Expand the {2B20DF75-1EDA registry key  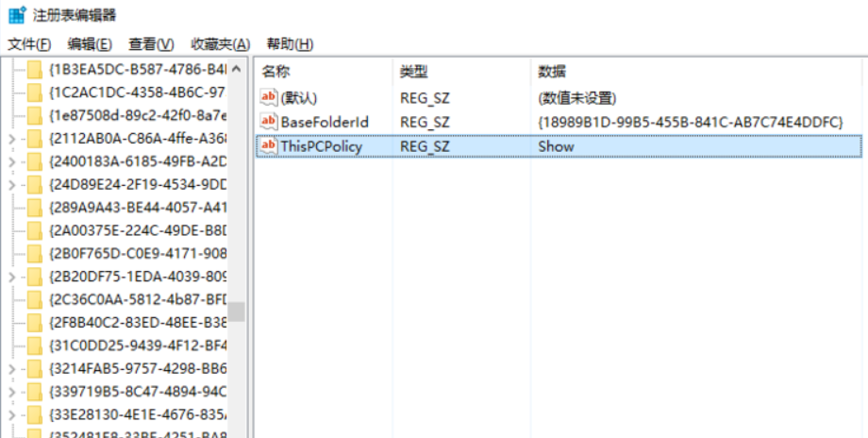[x=11, y=277]
